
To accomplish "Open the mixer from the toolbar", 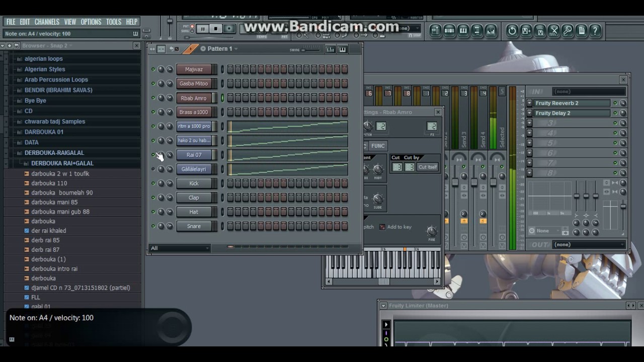I will click(x=490, y=31).
